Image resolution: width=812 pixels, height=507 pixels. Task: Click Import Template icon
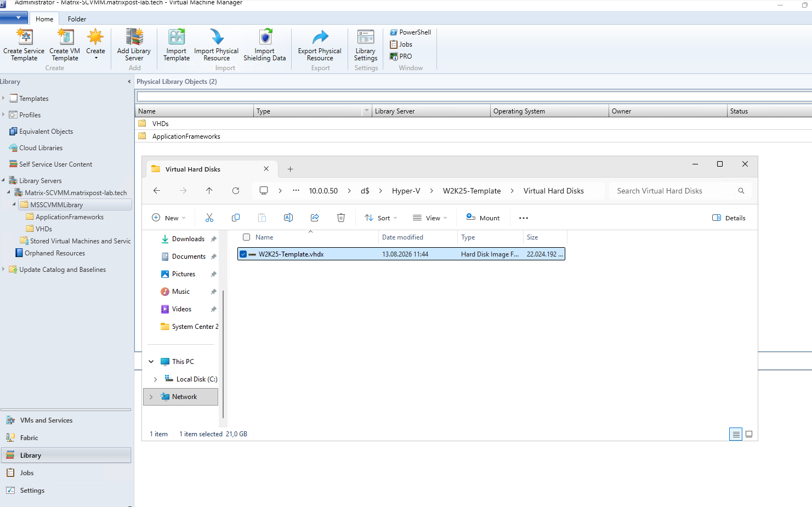177,37
